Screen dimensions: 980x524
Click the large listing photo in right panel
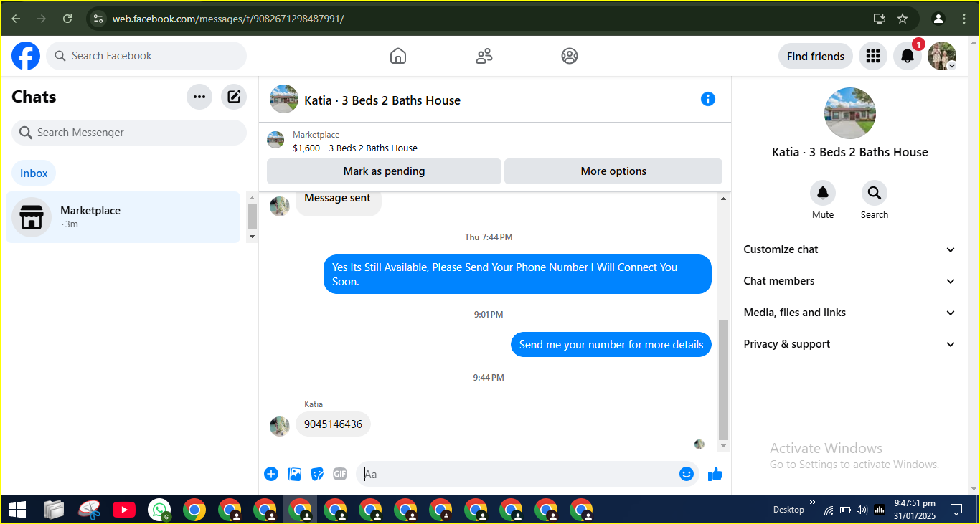[850, 113]
